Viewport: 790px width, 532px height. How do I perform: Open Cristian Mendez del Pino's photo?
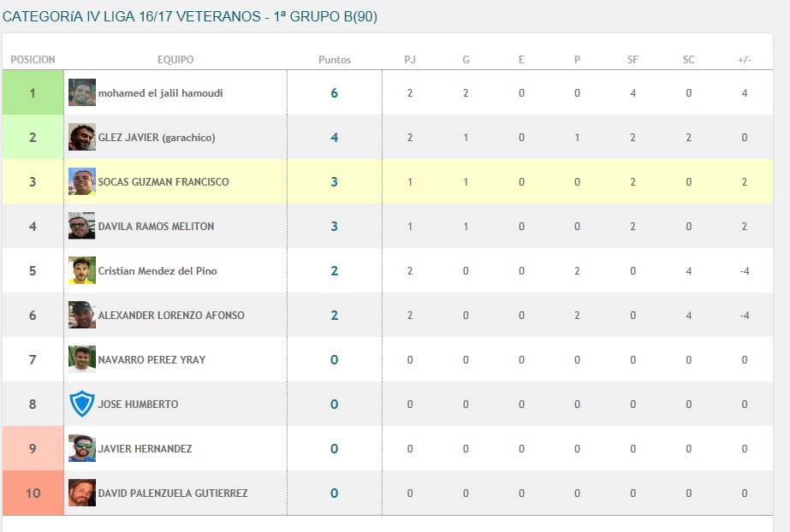(x=82, y=270)
